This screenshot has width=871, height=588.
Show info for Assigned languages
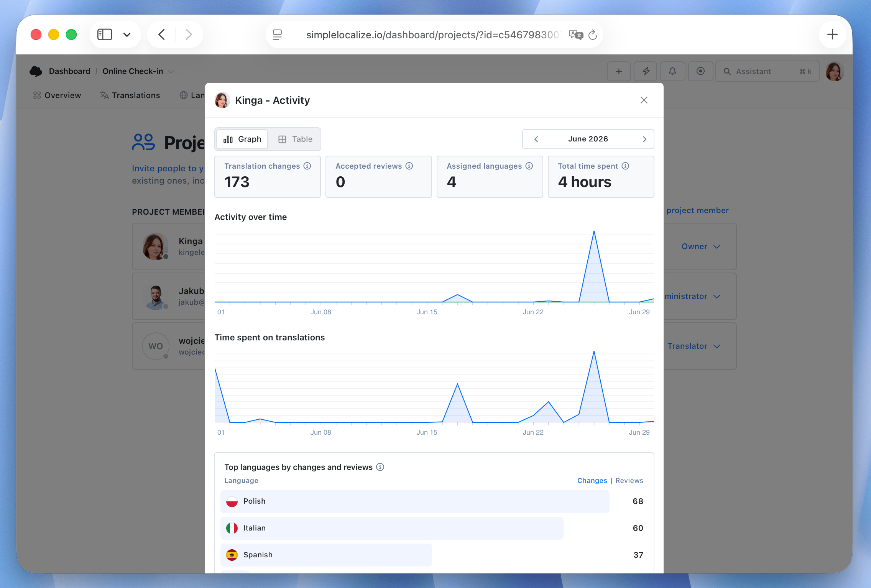529,166
